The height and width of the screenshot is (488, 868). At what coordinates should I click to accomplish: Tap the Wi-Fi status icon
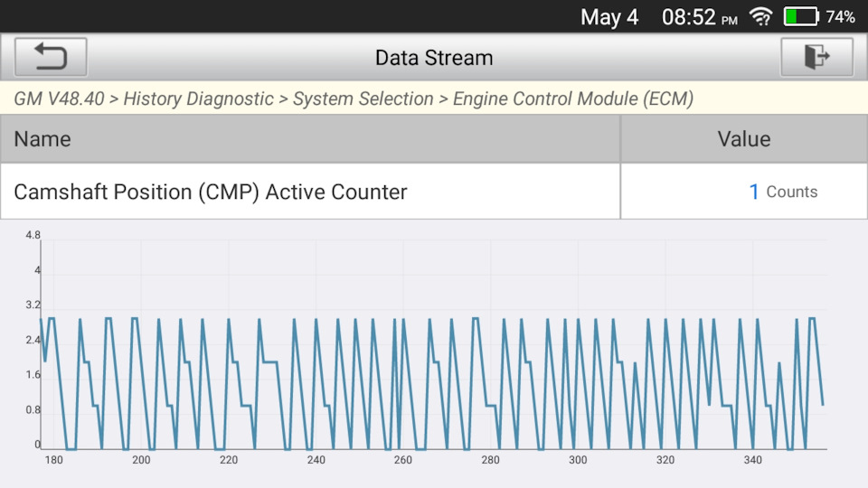pyautogui.click(x=761, y=17)
